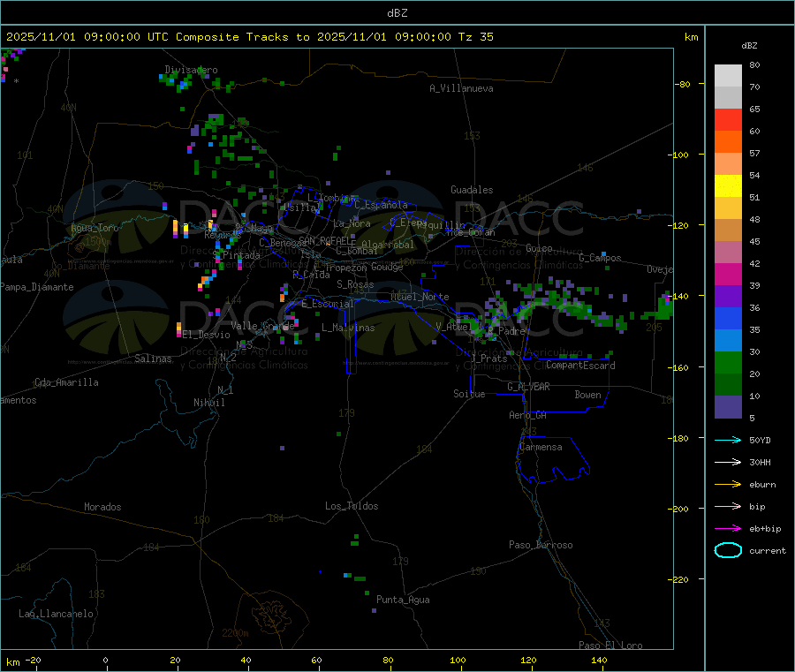Click the 'Lag.Llancanelo' map label
This screenshot has width=795, height=672.
tap(57, 614)
